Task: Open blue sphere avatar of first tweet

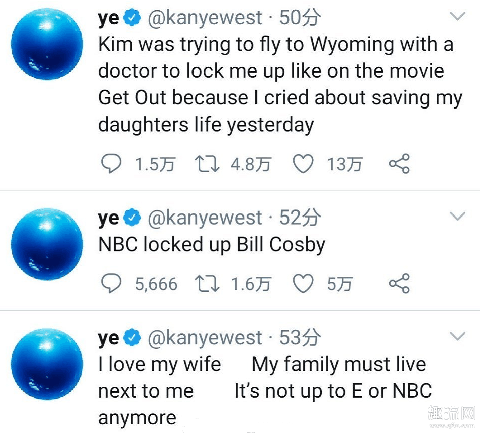Action: click(47, 44)
